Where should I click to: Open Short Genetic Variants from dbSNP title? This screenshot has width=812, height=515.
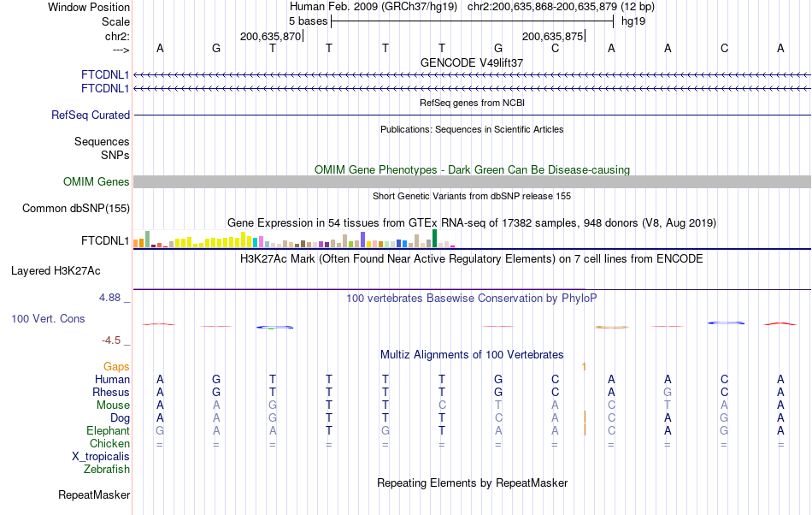pos(472,196)
